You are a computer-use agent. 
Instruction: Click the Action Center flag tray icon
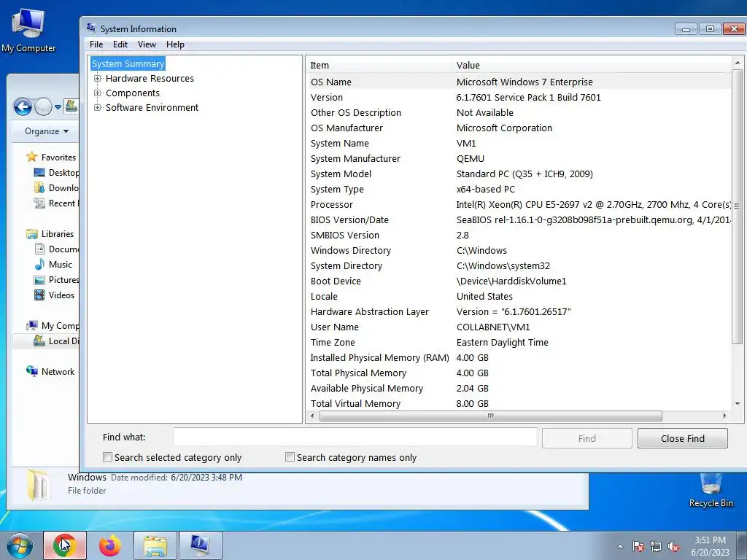638,547
